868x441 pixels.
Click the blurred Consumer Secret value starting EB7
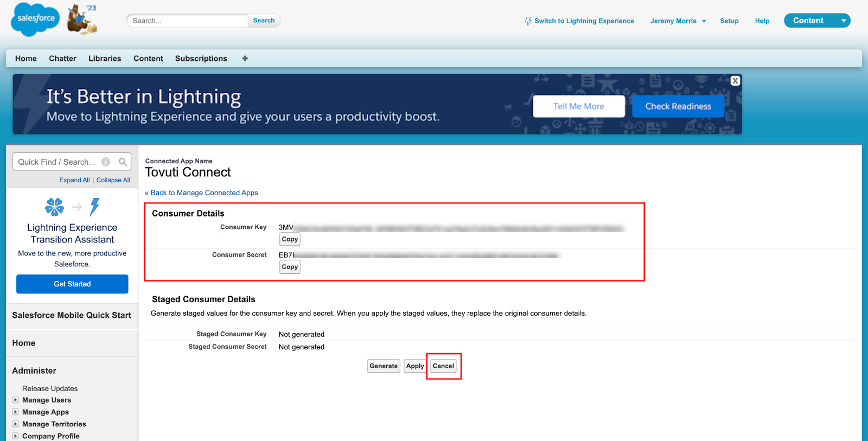[418, 255]
